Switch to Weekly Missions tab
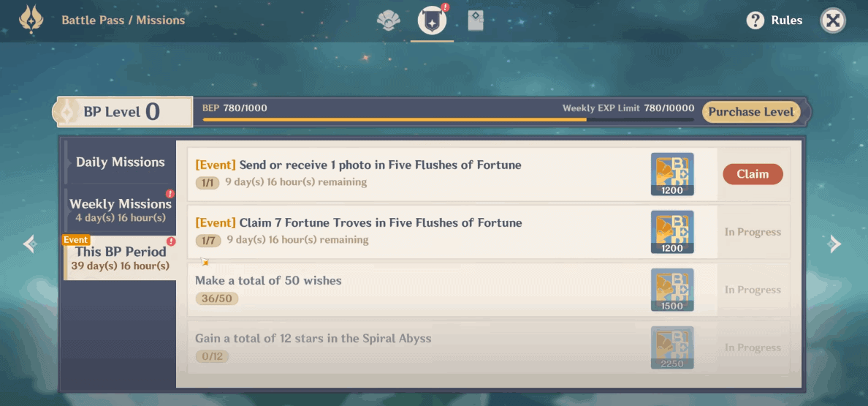The width and height of the screenshot is (868, 406). 121,208
